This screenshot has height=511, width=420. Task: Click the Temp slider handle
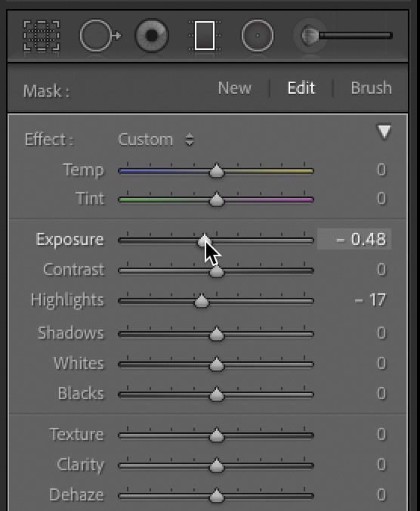[x=217, y=170]
